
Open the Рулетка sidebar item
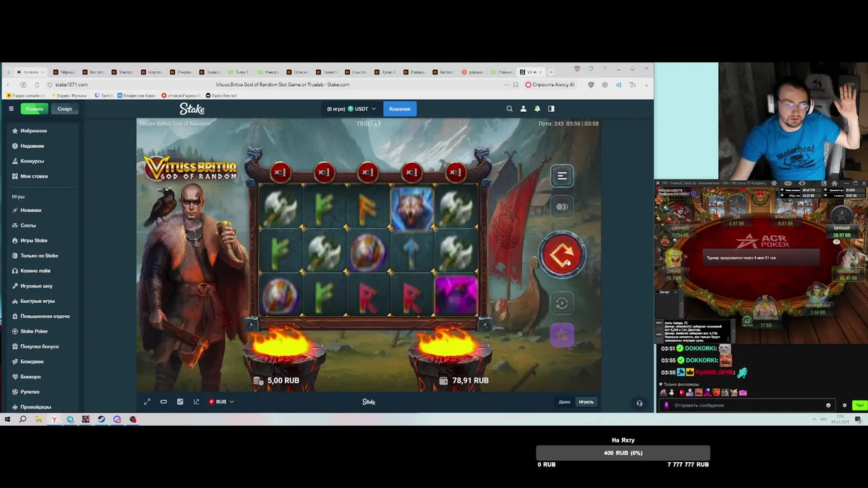coord(30,392)
